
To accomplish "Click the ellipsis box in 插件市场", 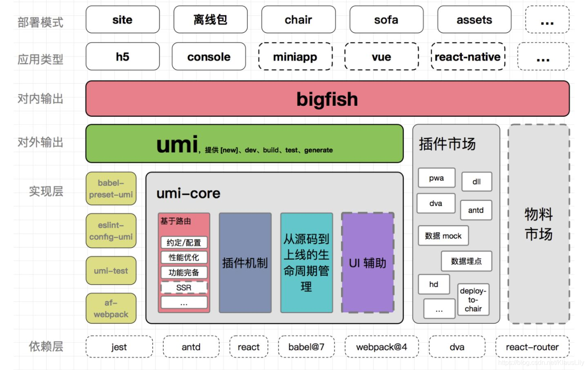I will pos(439,309).
